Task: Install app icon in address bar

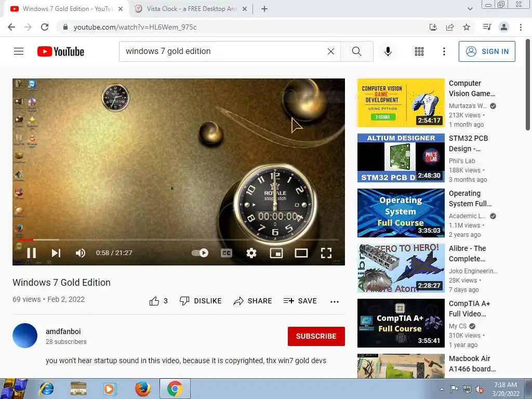Action: [433, 27]
